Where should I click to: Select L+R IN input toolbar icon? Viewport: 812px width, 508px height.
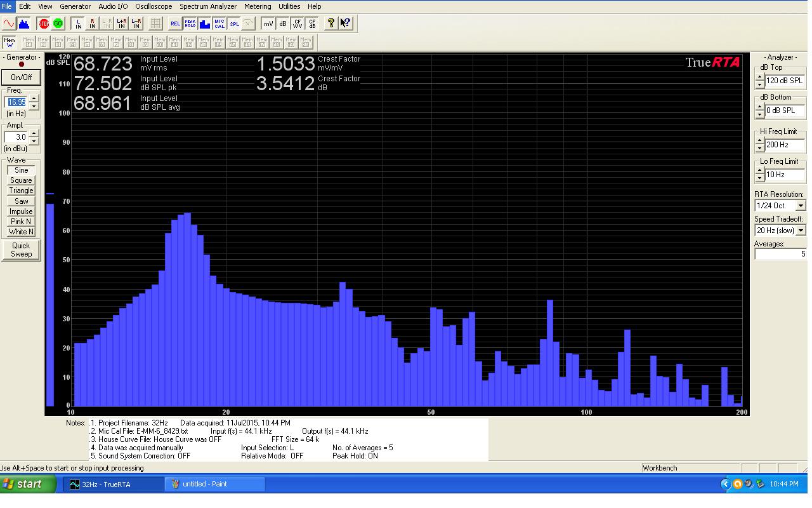click(122, 23)
